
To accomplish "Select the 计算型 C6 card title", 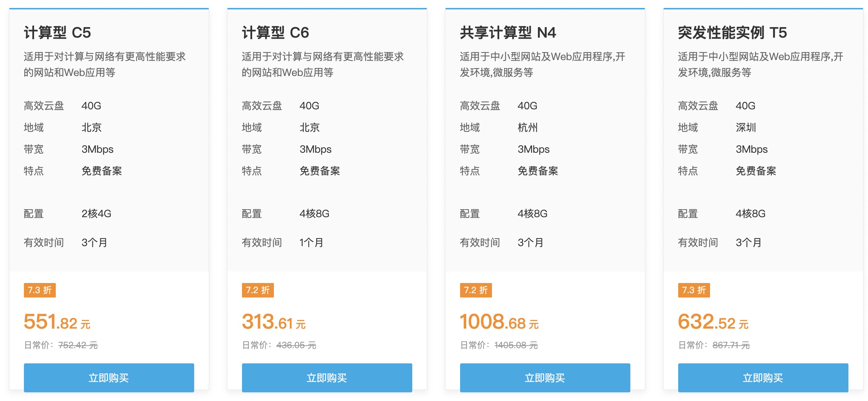I will point(276,32).
